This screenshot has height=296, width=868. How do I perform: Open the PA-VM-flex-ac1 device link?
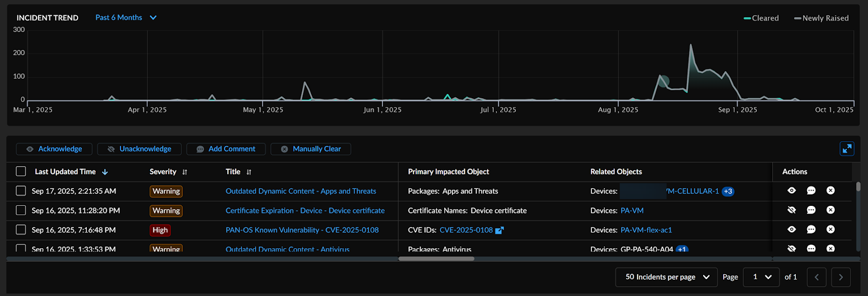pyautogui.click(x=646, y=230)
